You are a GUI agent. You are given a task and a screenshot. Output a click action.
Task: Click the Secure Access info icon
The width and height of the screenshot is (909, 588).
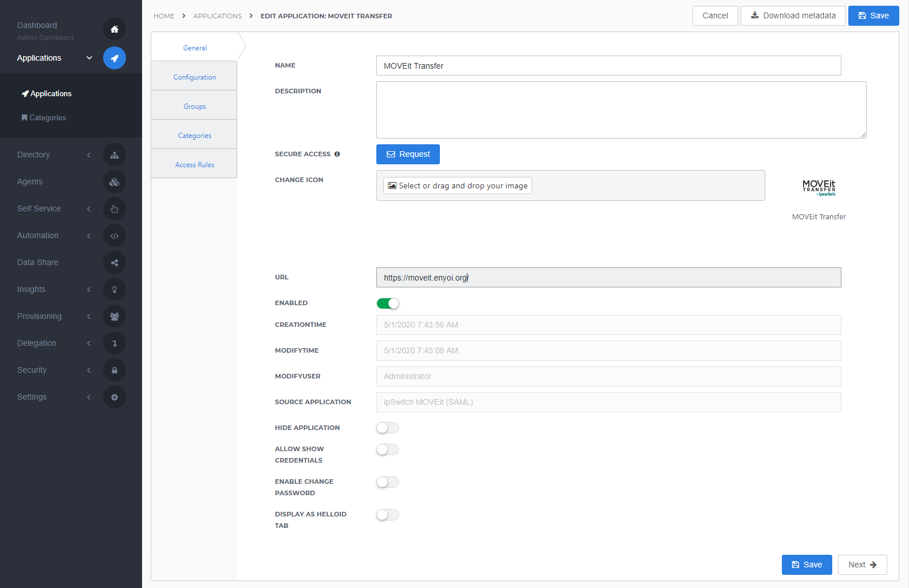coord(337,154)
